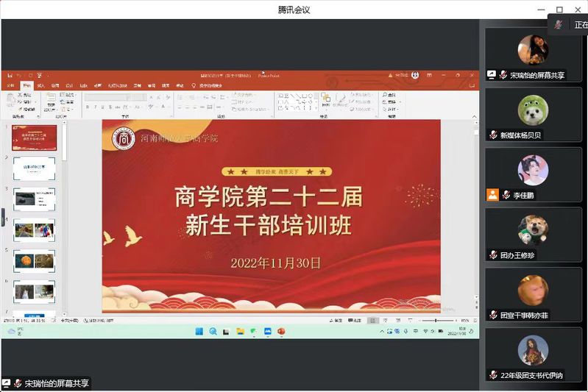This screenshot has width=588, height=392.
Task: Click the screen-share icon beside 宋瑞怡的屏幕共享
Action: [492, 75]
